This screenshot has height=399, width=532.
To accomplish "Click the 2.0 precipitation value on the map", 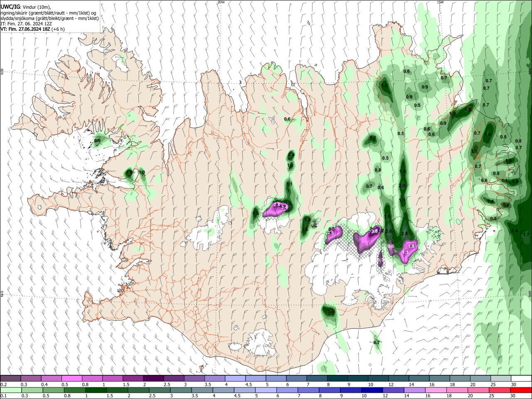I will pos(402,186).
